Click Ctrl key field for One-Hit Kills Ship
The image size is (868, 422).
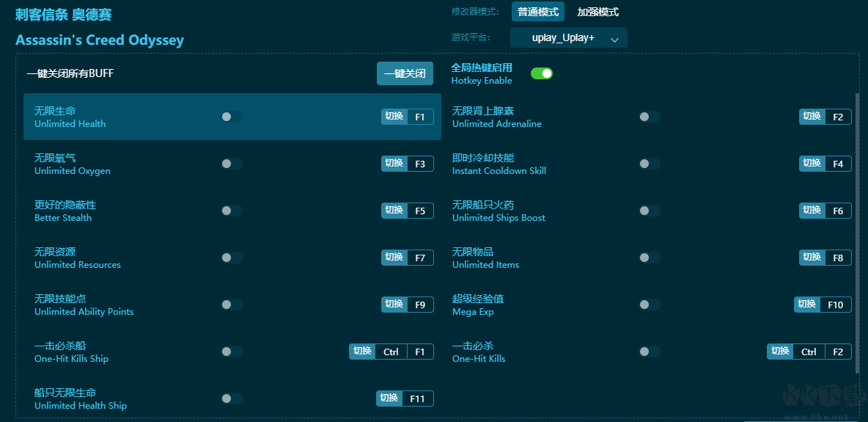391,352
